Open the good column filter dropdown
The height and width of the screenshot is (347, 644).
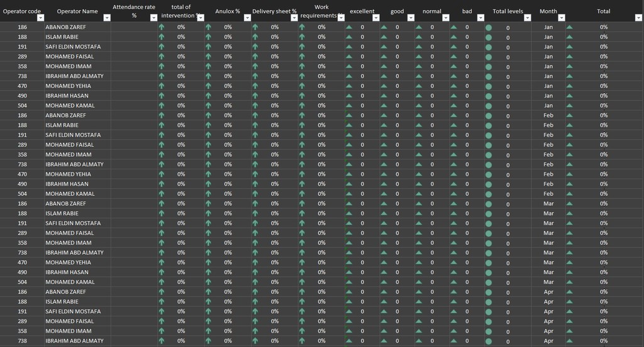[411, 18]
